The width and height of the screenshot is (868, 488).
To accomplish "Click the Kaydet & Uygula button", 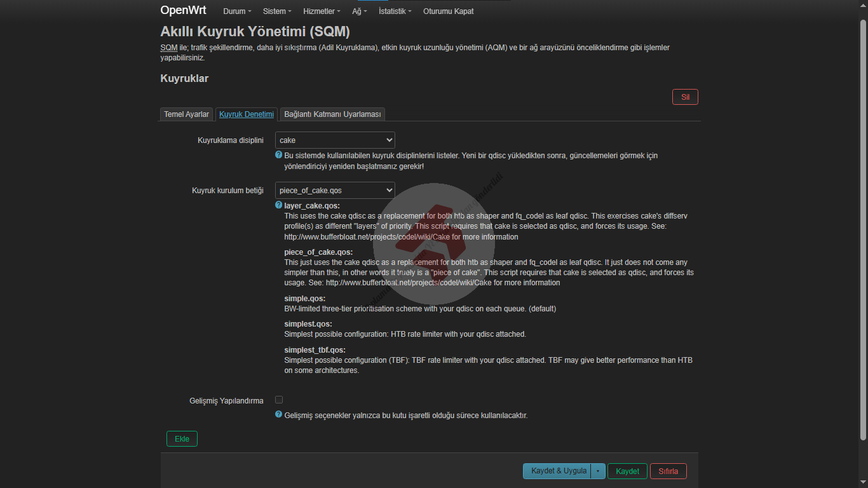I will (x=557, y=471).
